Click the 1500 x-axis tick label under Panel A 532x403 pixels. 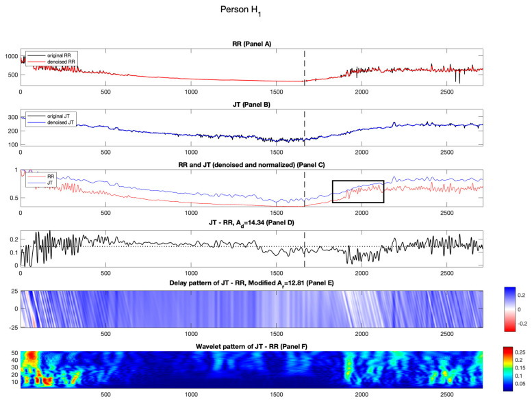coord(277,92)
